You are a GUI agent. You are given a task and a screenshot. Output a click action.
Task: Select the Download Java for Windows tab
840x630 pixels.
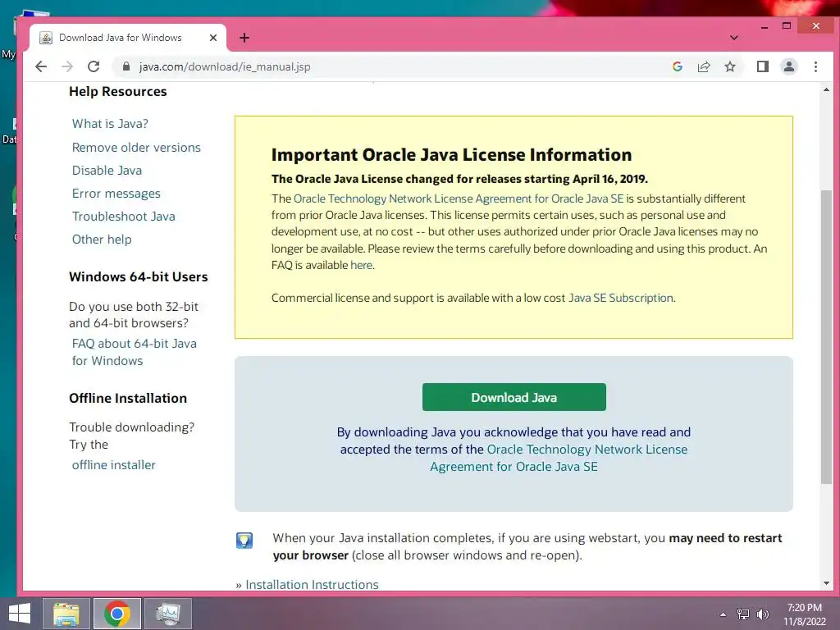(x=127, y=38)
